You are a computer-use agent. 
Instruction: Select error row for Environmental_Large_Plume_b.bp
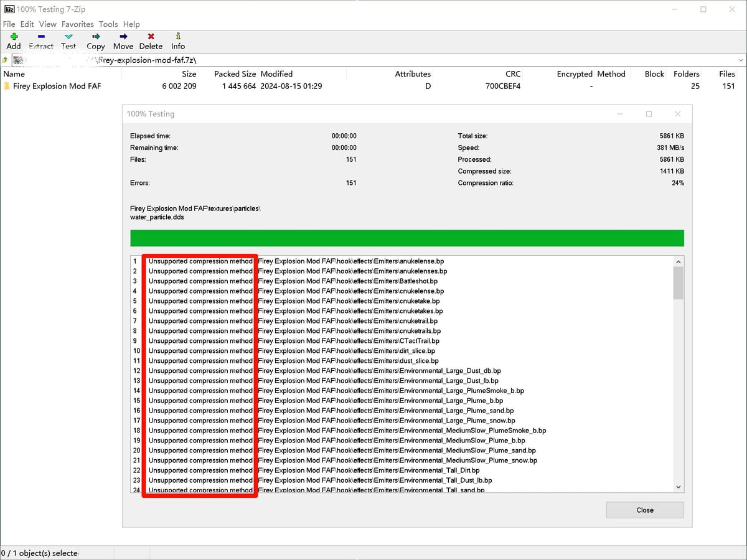pos(402,401)
